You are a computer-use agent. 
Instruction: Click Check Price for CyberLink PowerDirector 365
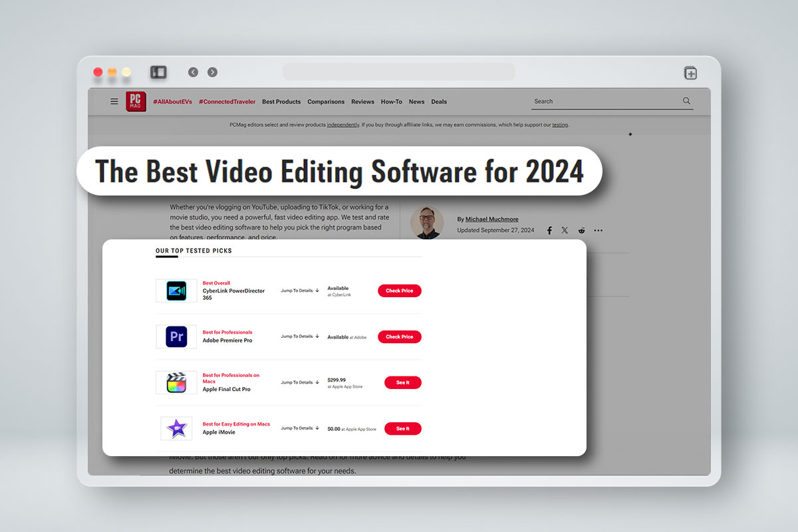pyautogui.click(x=399, y=291)
